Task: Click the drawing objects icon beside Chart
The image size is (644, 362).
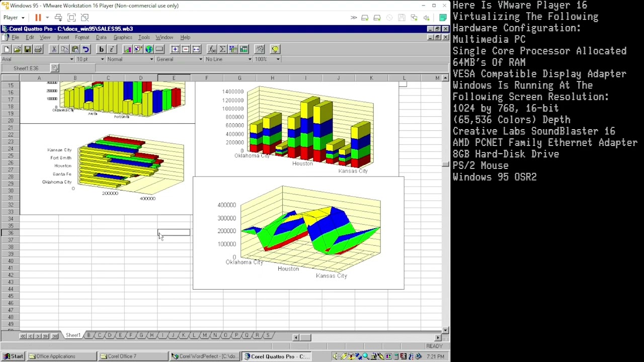Action: click(138, 49)
